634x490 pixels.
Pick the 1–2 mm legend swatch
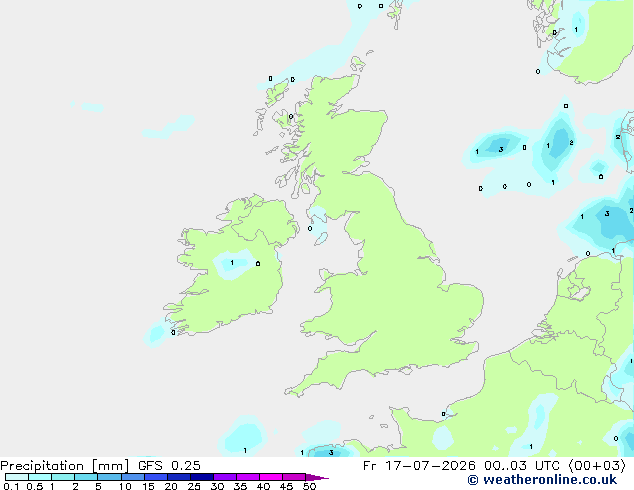coord(63,477)
